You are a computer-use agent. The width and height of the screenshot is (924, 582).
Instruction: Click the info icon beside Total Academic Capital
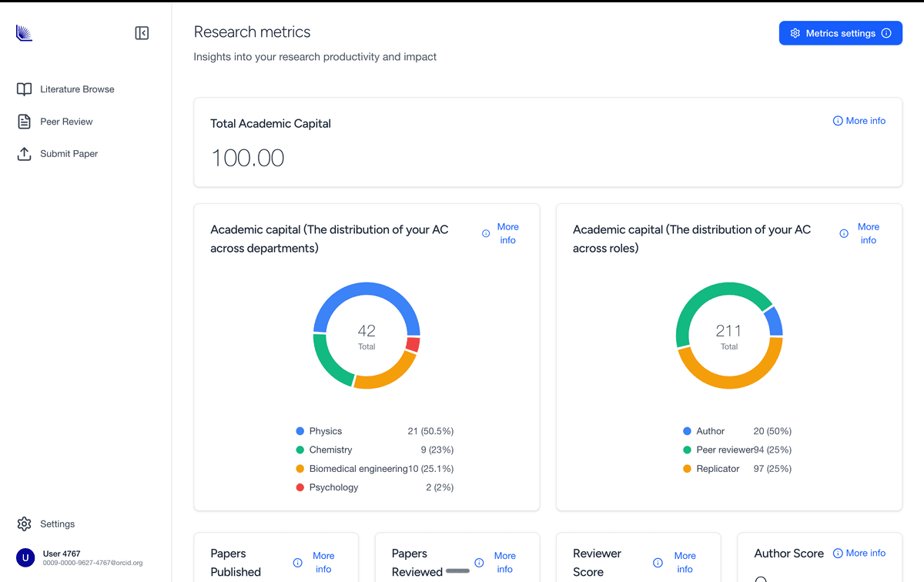coord(837,120)
